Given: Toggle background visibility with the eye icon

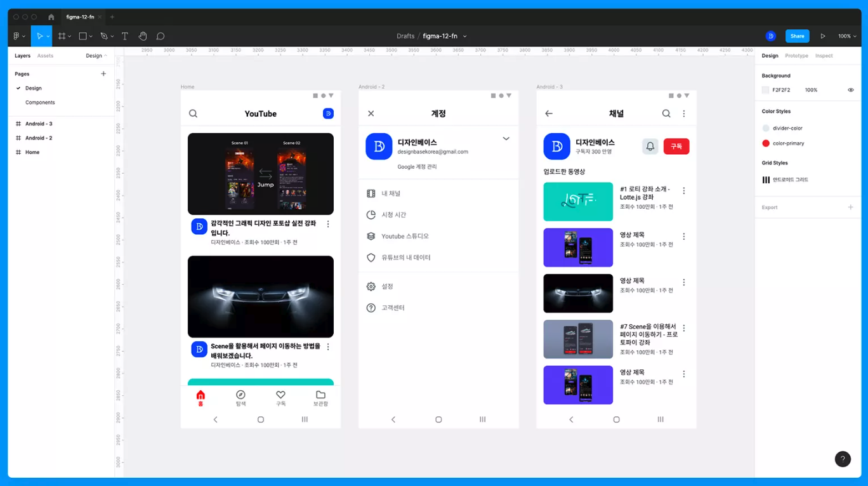Looking at the screenshot, I should click(x=851, y=90).
